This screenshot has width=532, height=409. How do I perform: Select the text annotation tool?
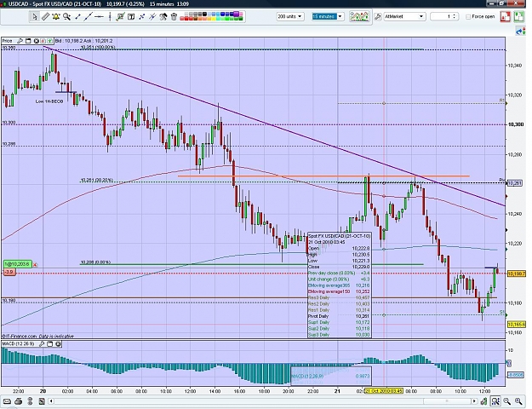(x=131, y=16)
